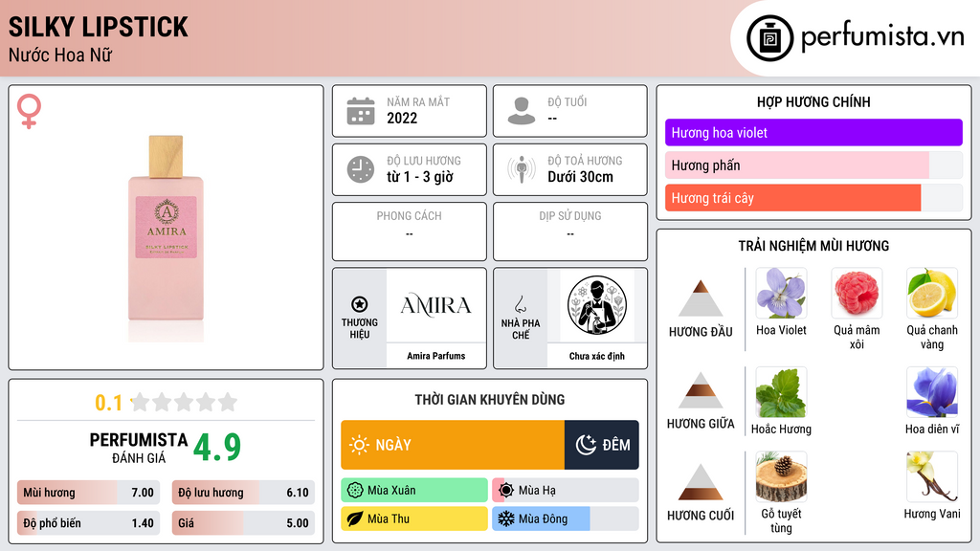Click the Hương phấn pink accord bar
The image size is (980, 551).
(813, 165)
